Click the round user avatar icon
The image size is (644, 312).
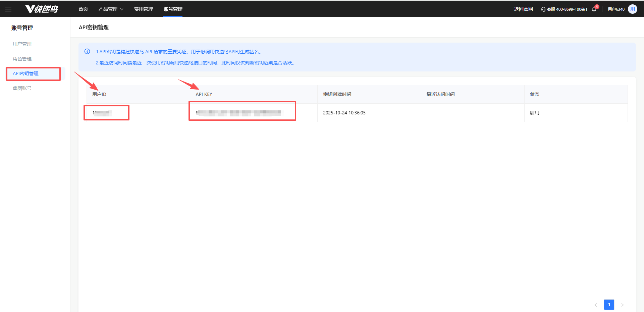(632, 9)
